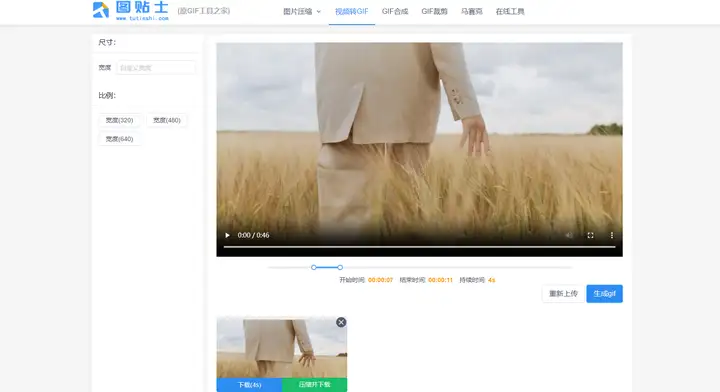Choose the 宽度(640) preset

pos(119,139)
